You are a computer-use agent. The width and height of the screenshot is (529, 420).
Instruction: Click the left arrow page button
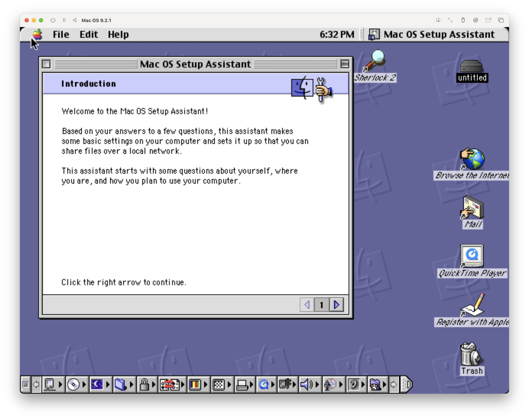(307, 305)
